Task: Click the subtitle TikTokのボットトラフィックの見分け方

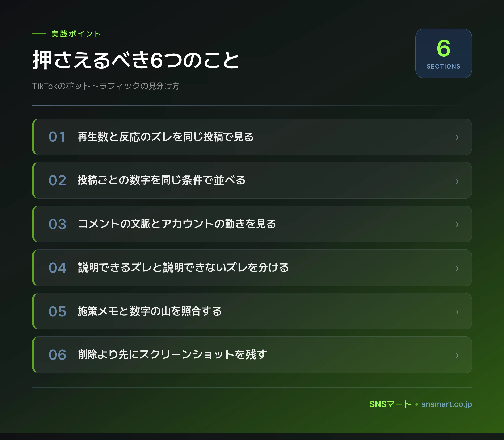Action: [x=106, y=86]
